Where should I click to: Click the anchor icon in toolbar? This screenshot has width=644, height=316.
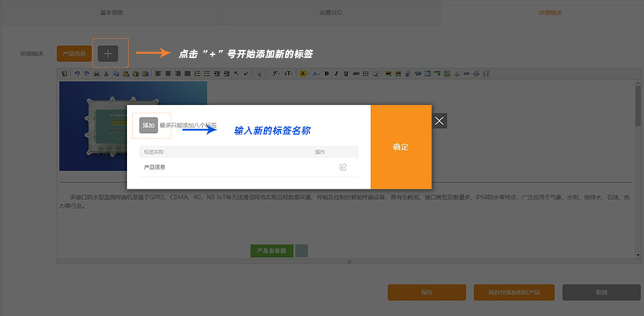point(456,73)
